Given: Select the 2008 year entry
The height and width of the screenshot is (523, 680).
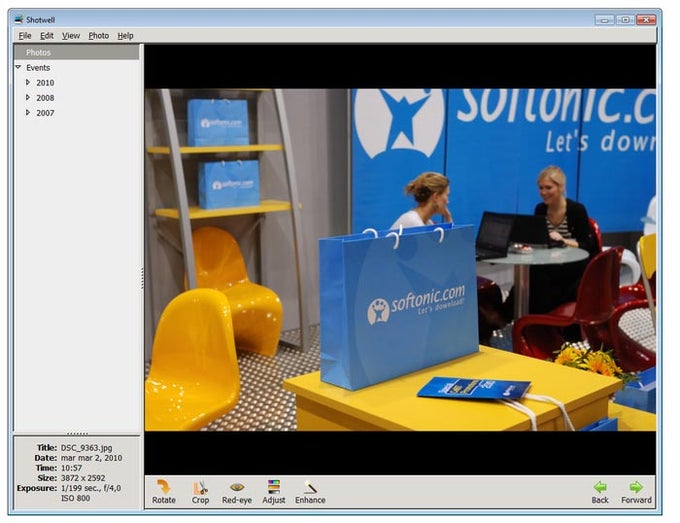Looking at the screenshot, I should 45,98.
